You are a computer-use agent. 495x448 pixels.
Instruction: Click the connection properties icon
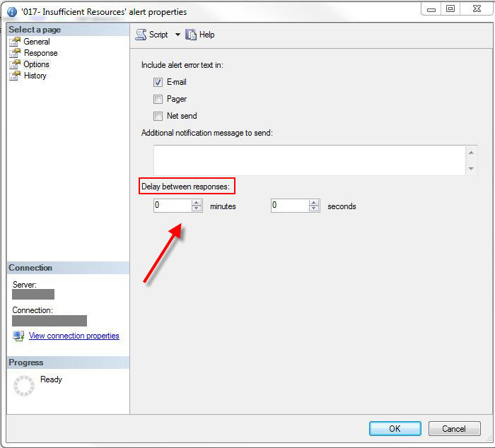point(19,336)
